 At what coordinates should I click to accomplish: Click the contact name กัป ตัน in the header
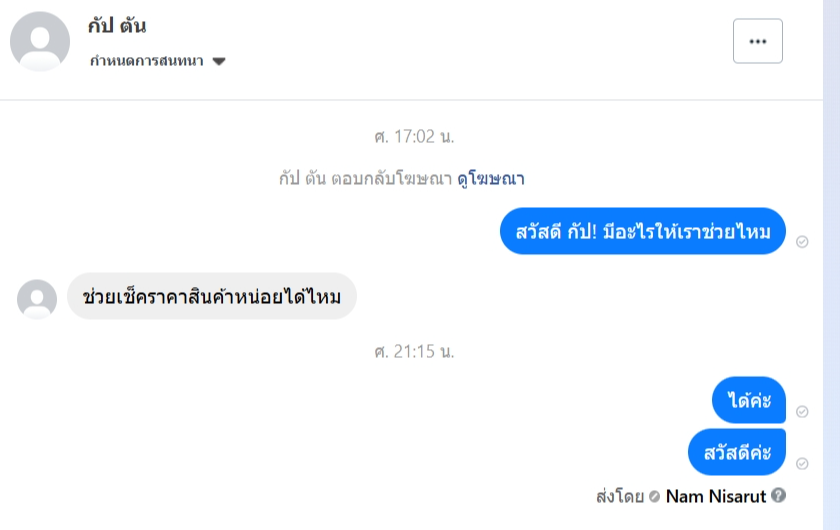pos(117,25)
